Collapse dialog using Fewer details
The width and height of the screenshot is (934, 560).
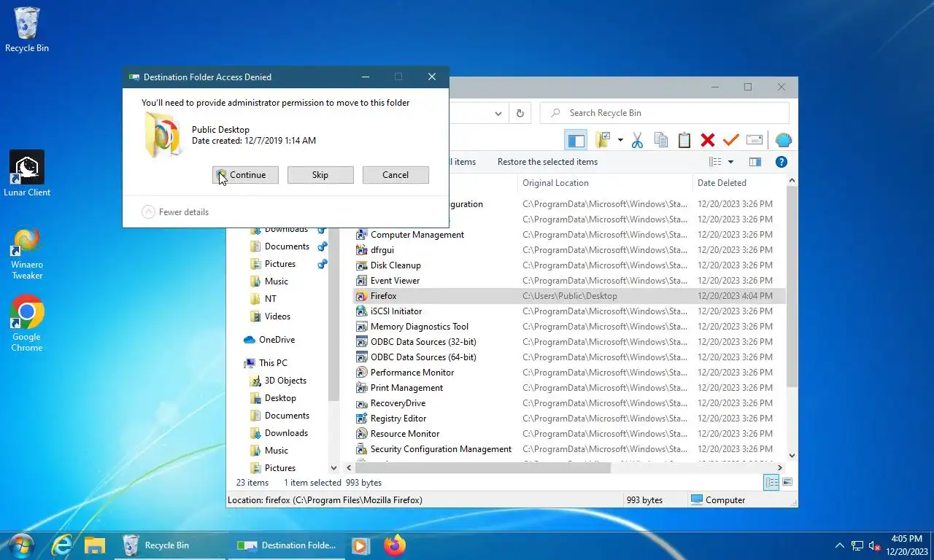[175, 212]
